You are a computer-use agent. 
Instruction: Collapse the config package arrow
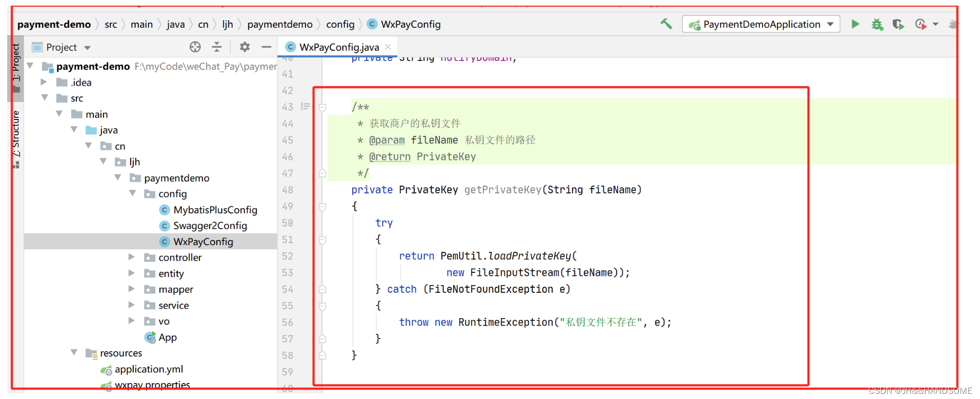132,193
